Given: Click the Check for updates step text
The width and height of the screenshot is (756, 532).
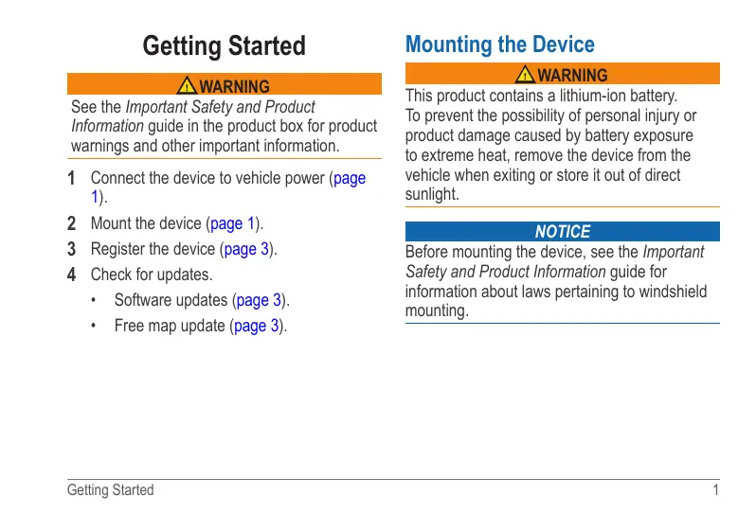Looking at the screenshot, I should [x=152, y=275].
